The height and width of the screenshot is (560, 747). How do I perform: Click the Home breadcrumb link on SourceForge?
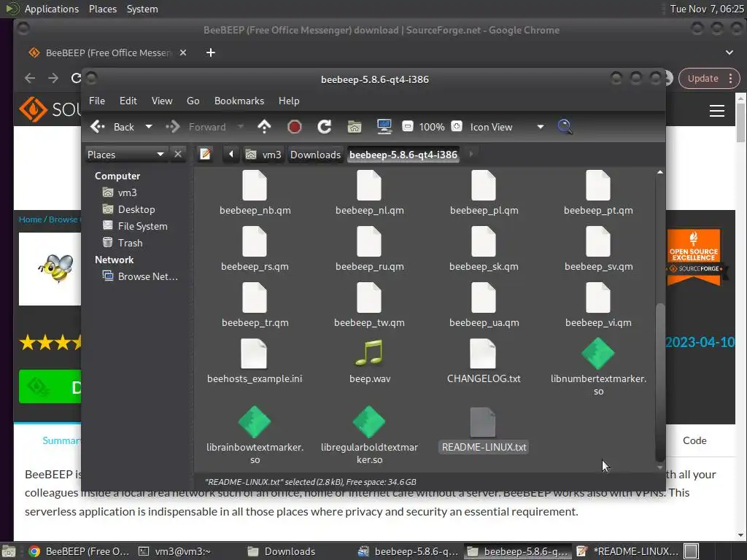click(x=30, y=219)
